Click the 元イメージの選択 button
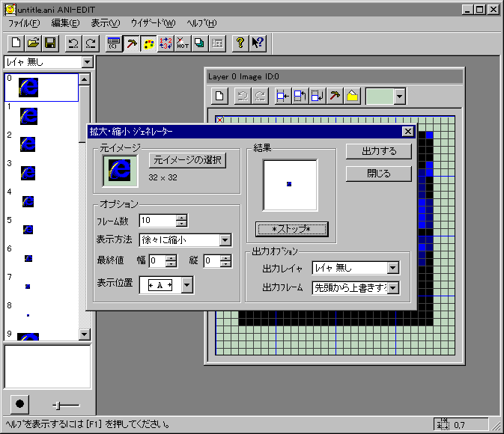Viewport: 504px width, 434px height. pyautogui.click(x=188, y=160)
